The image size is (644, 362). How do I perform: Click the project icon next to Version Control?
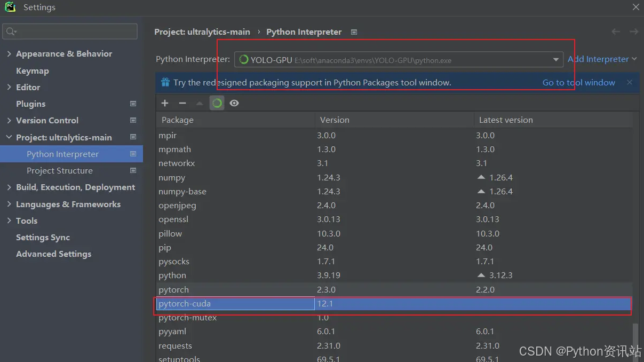(x=133, y=121)
